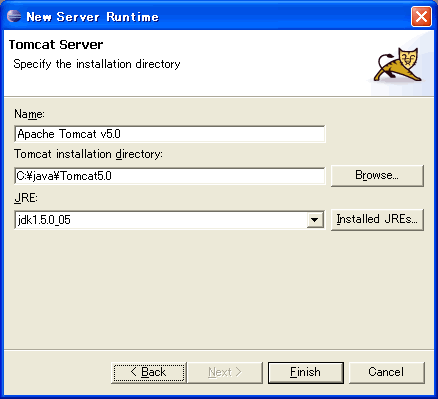The image size is (438, 399).
Task: Go back with the Back button
Action: click(x=149, y=372)
